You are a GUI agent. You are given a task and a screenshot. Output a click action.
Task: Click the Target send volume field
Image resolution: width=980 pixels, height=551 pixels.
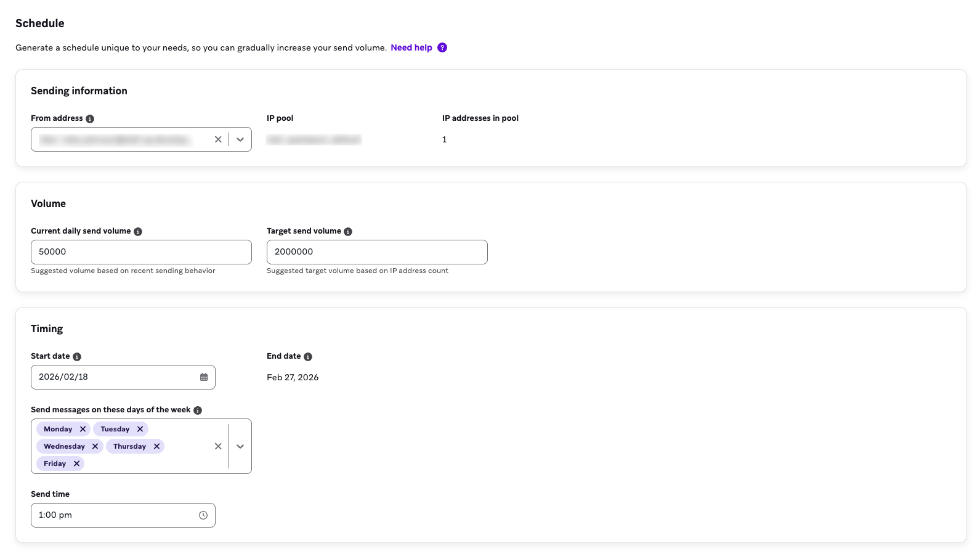(x=376, y=251)
